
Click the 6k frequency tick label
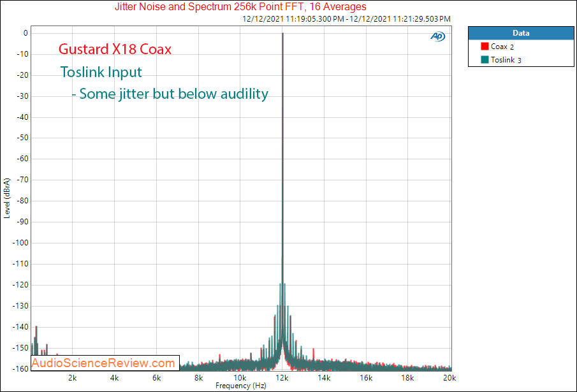156,378
